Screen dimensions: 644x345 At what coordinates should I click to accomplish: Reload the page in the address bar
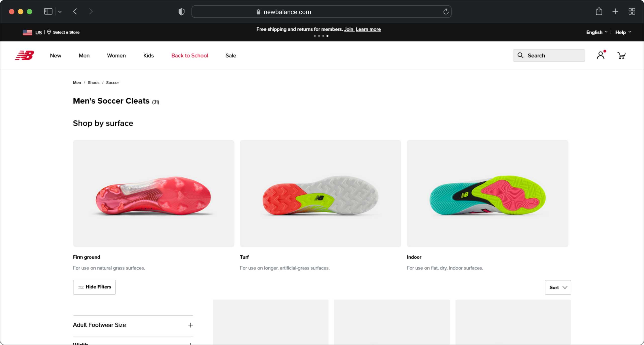pyautogui.click(x=446, y=12)
